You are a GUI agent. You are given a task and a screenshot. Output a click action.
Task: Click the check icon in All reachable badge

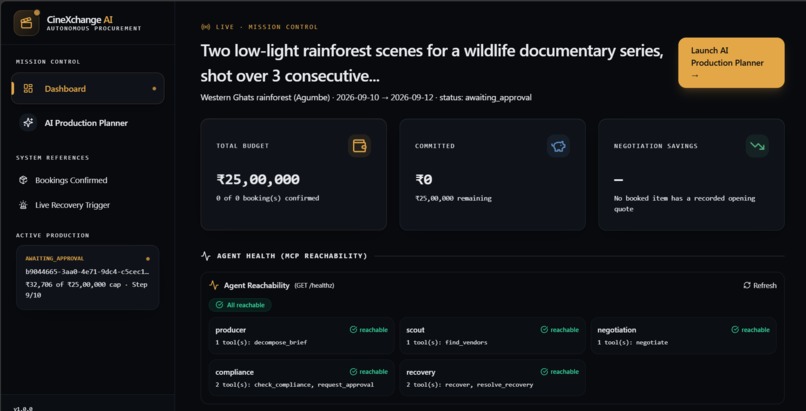[219, 305]
